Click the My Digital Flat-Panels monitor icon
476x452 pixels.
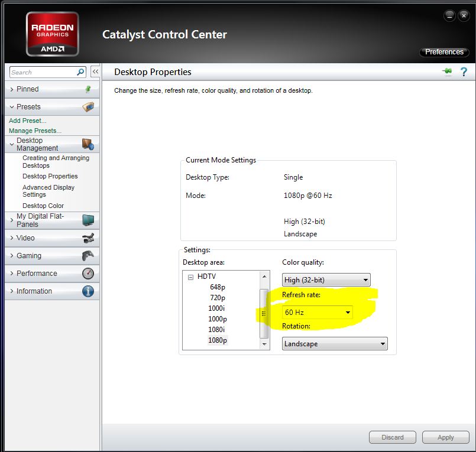coord(88,220)
